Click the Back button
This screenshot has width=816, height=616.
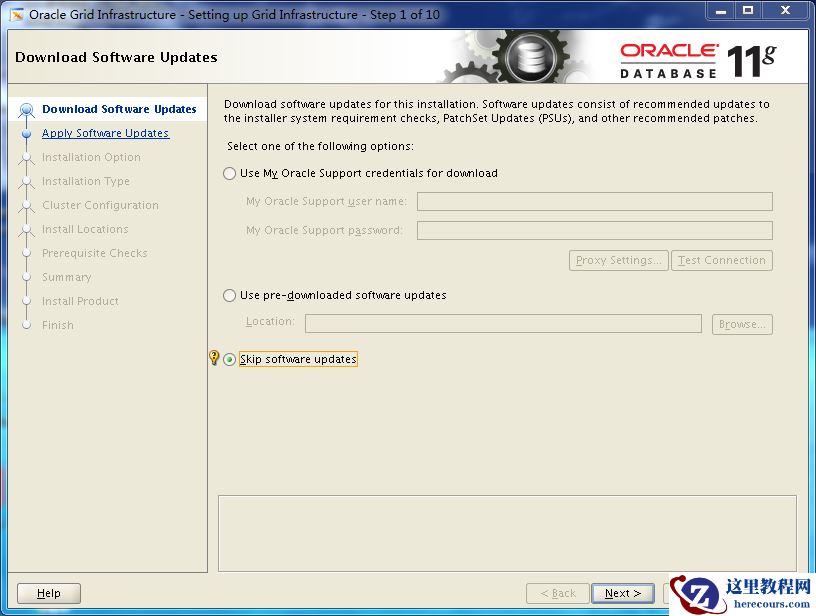[x=558, y=593]
